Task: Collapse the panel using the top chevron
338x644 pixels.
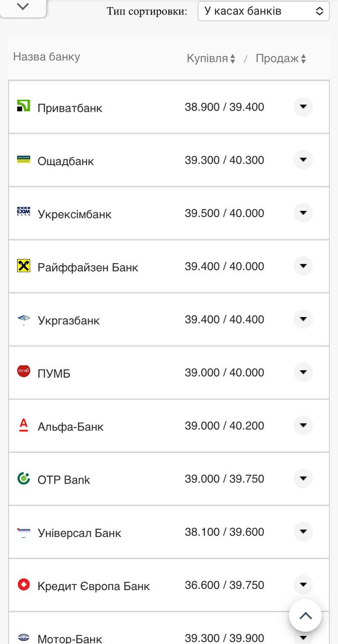Action: pos(23,7)
